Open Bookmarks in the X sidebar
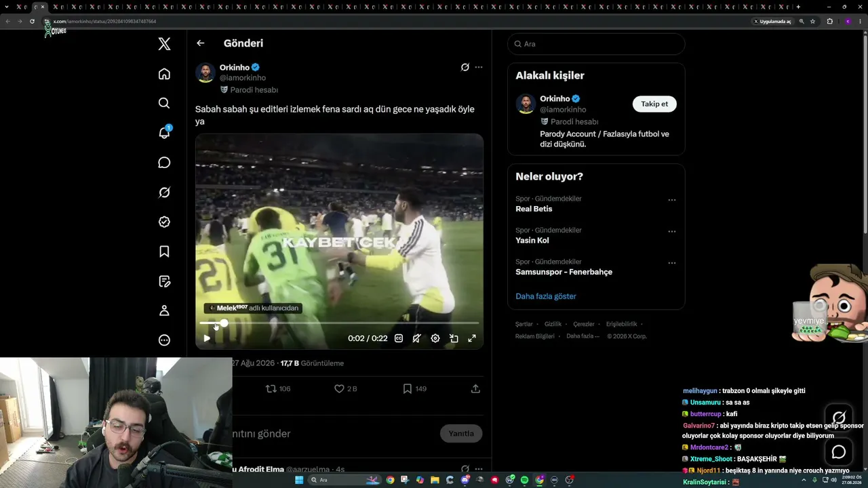 click(x=164, y=251)
